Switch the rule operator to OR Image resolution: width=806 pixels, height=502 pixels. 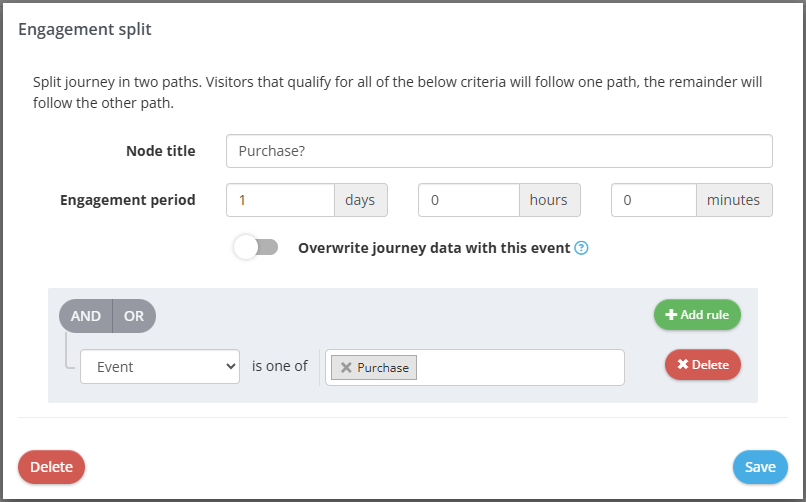(134, 316)
